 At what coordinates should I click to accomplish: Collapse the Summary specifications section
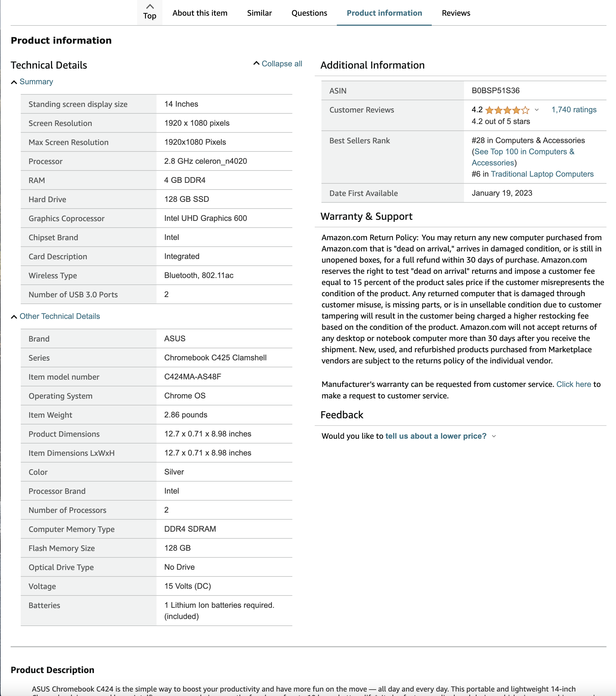(36, 82)
